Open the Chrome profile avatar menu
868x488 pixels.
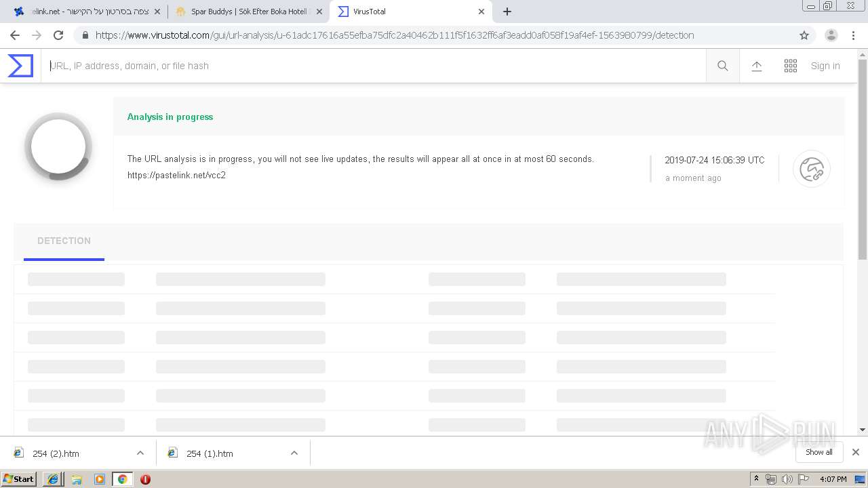(x=831, y=35)
